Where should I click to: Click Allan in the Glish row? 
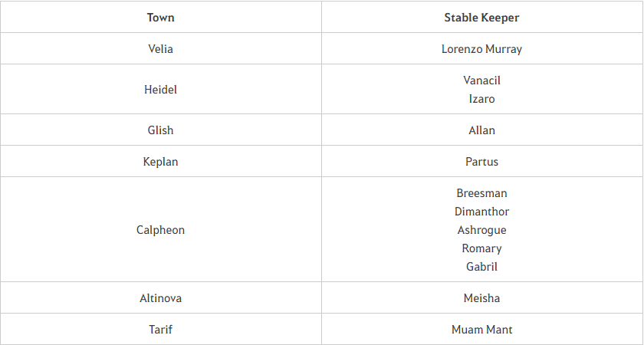point(481,130)
